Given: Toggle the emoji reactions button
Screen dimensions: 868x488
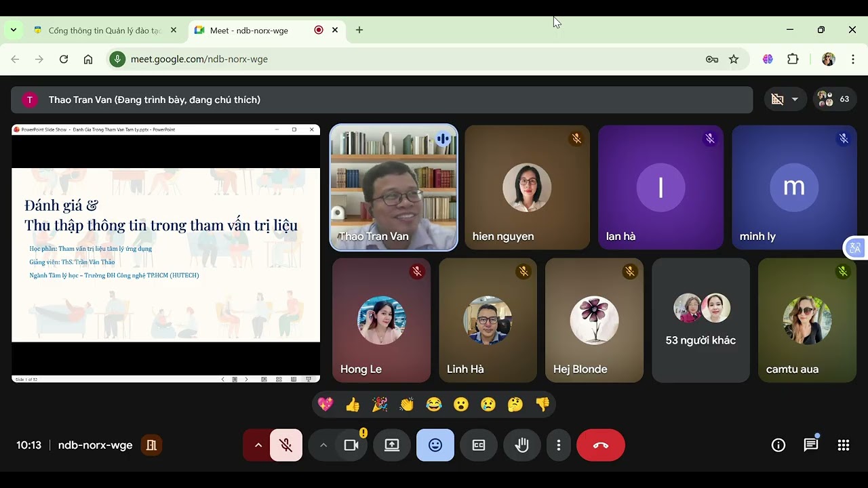Looking at the screenshot, I should click(435, 445).
